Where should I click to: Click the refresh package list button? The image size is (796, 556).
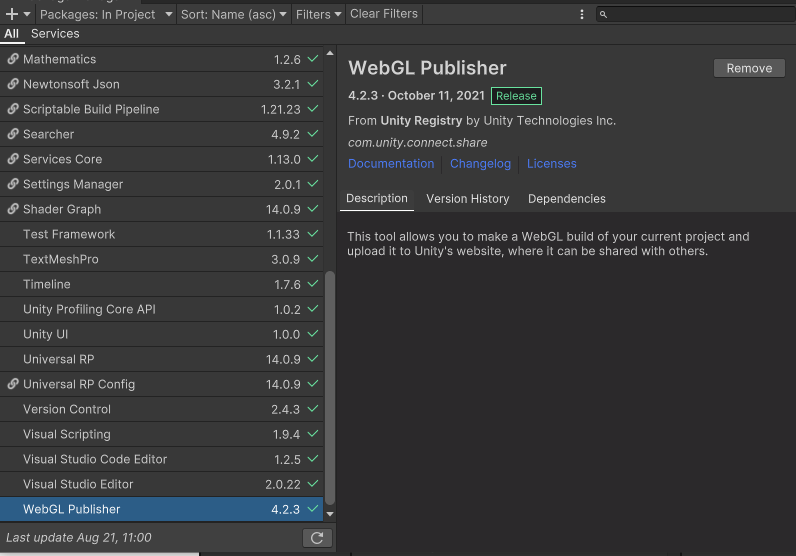point(317,538)
